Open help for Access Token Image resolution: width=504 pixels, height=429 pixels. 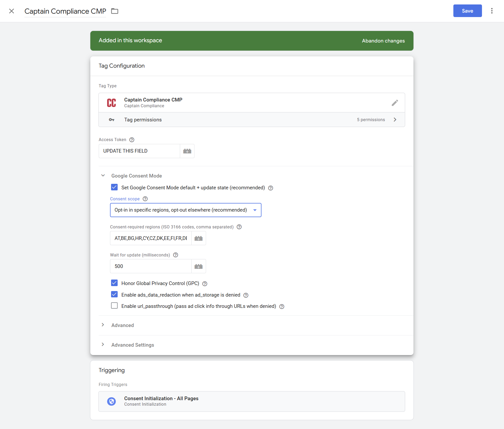tap(132, 140)
